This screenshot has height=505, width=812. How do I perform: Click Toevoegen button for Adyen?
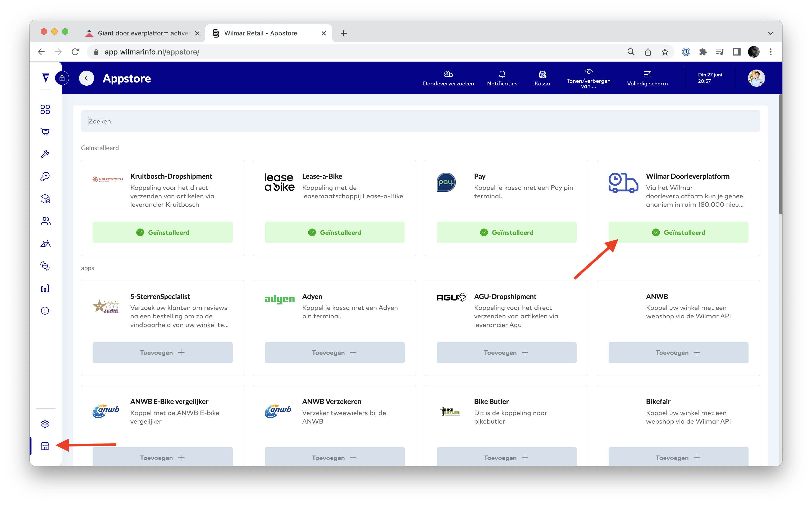pos(334,352)
